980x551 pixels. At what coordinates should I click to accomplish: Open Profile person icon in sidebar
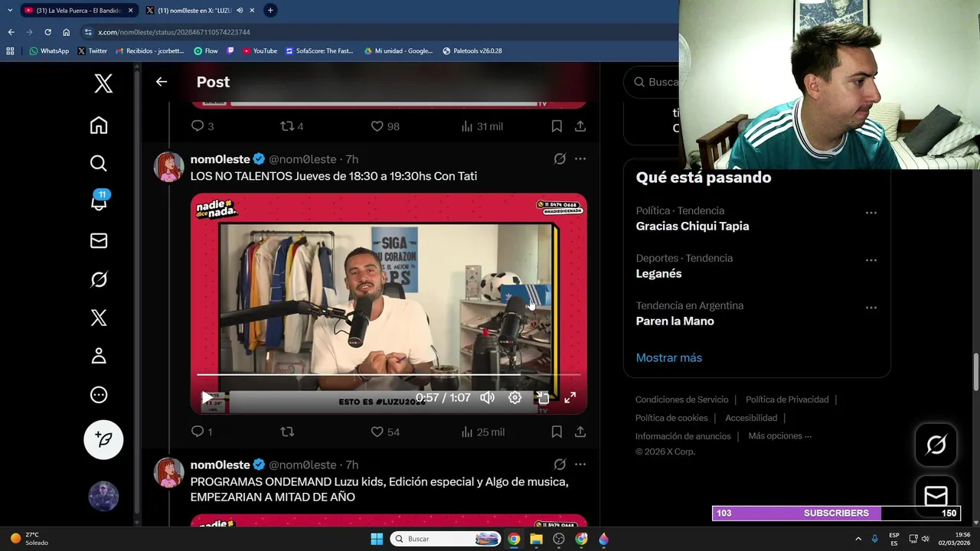[x=99, y=356]
